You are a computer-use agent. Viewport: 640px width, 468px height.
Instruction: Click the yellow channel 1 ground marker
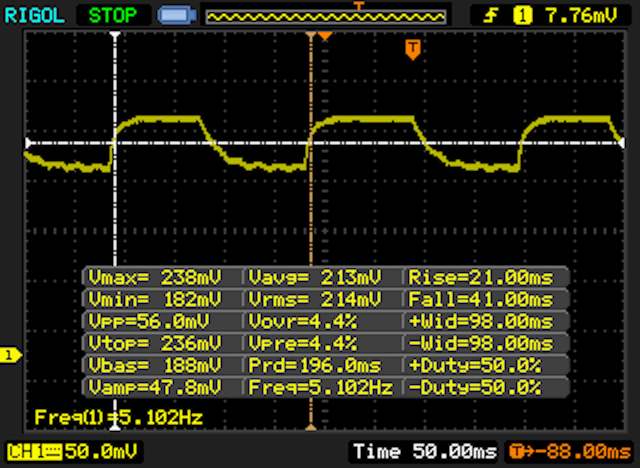coord(11,355)
